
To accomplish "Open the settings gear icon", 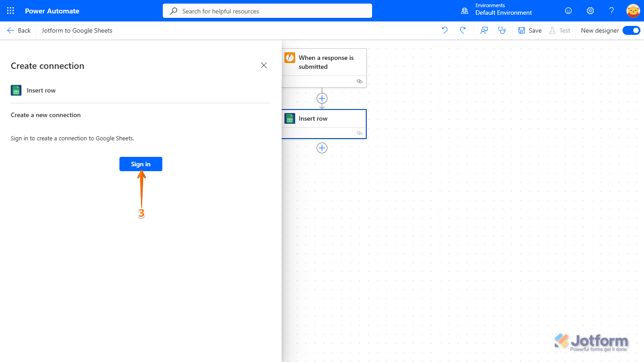I will pos(590,11).
